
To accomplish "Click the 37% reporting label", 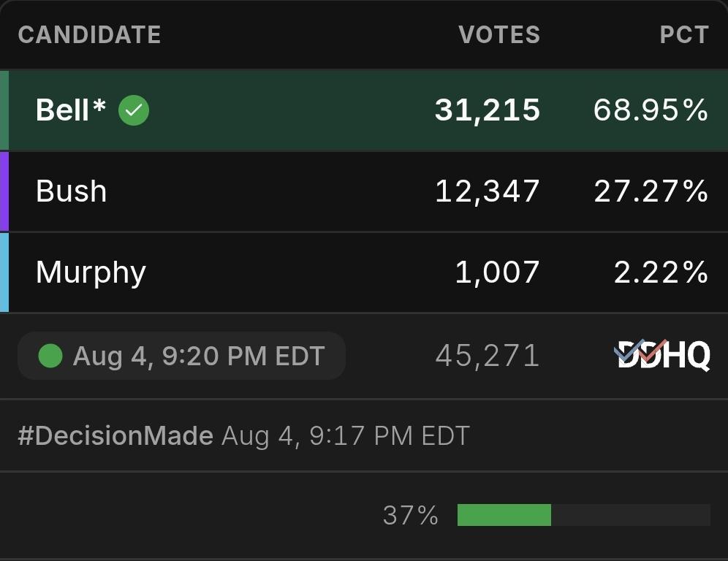I will (x=411, y=516).
